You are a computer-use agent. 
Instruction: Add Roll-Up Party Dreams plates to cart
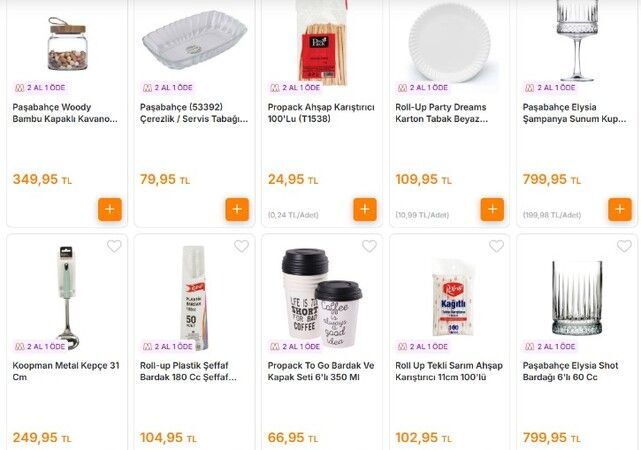[492, 210]
